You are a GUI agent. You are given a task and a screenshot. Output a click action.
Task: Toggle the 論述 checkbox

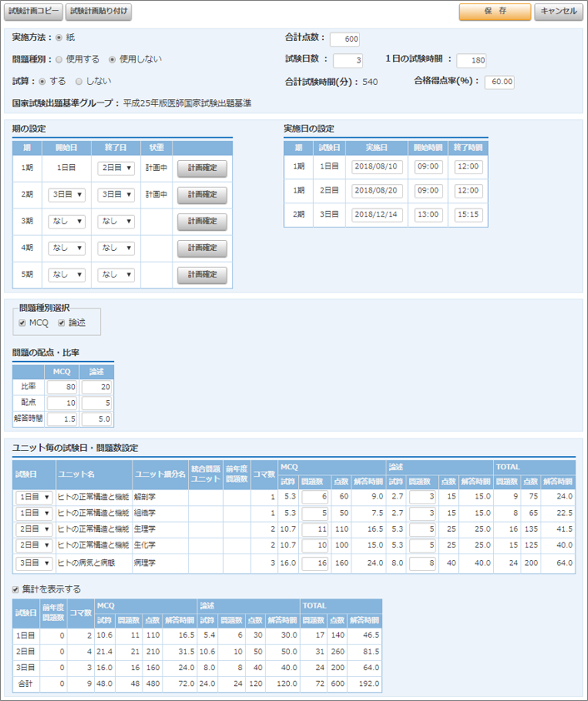62,323
